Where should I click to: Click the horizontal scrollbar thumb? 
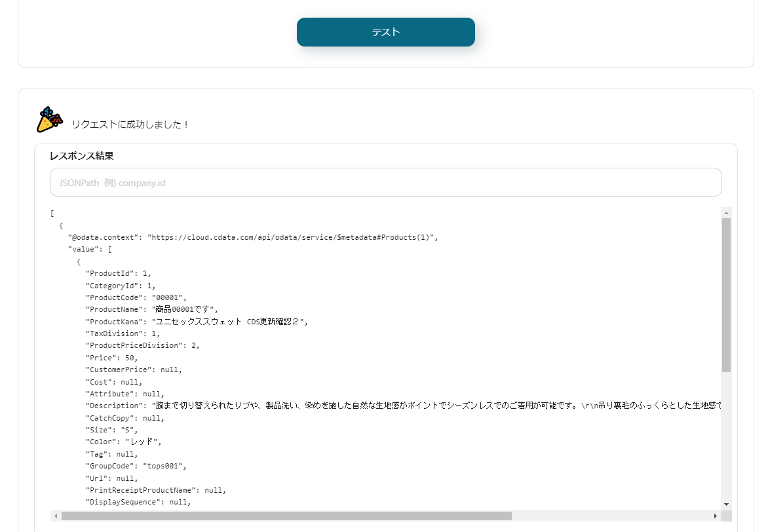286,516
